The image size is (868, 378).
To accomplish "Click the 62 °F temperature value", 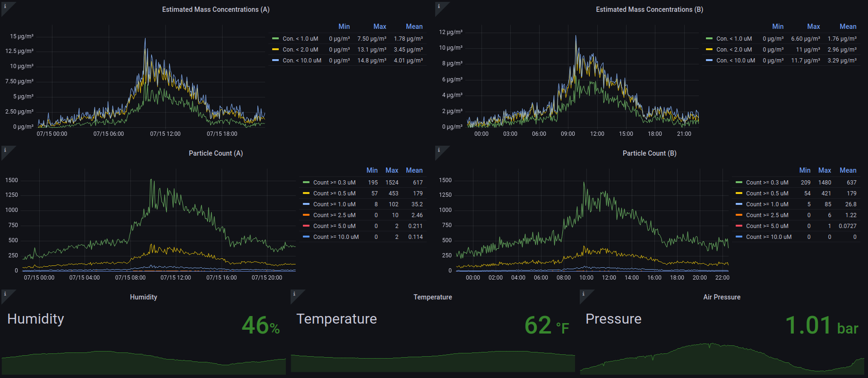I will [547, 325].
